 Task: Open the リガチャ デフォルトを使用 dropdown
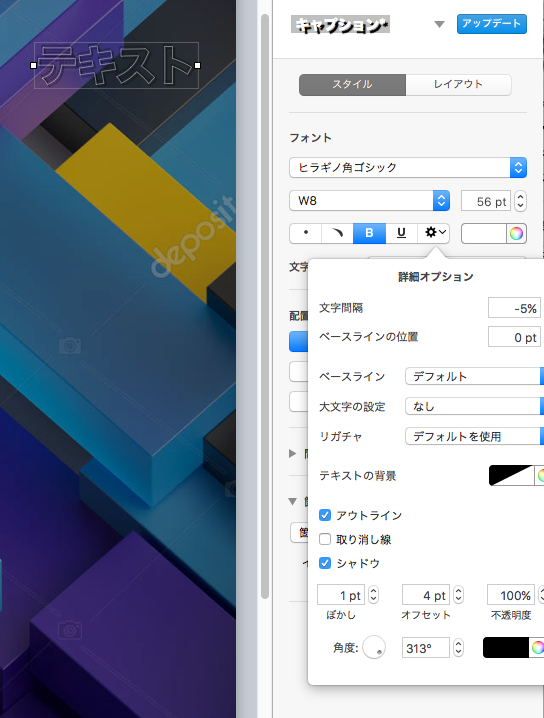click(x=474, y=436)
